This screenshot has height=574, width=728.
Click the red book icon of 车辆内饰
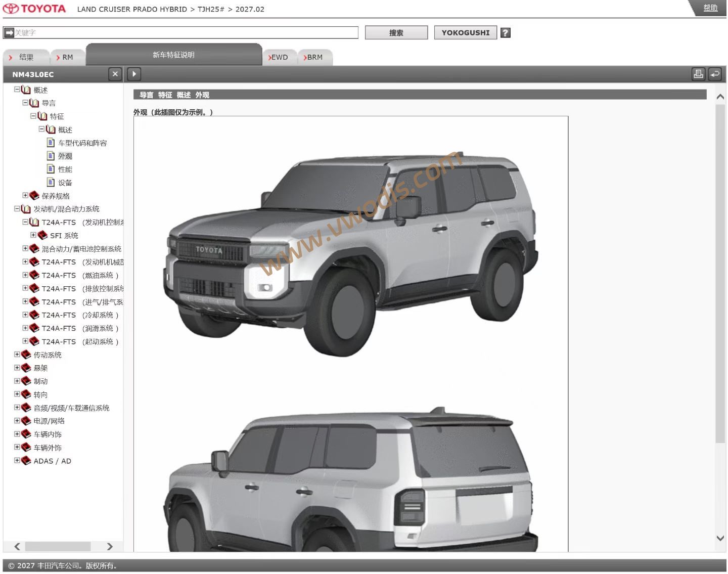[x=26, y=434]
